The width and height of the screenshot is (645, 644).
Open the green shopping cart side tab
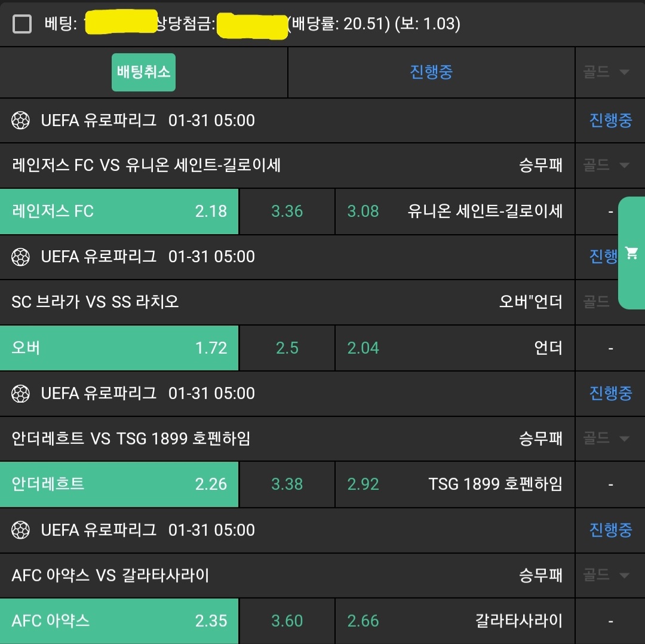click(631, 253)
